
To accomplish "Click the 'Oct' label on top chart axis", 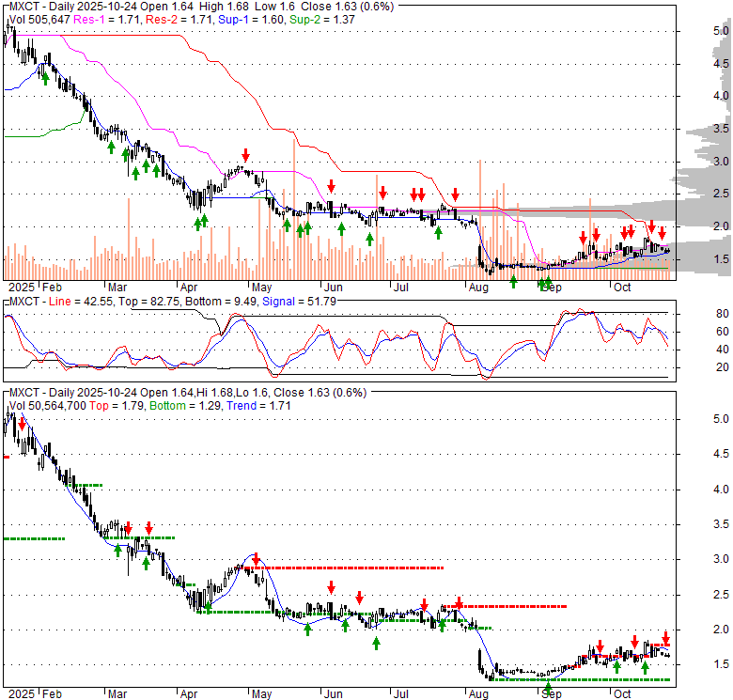I will coord(622,288).
